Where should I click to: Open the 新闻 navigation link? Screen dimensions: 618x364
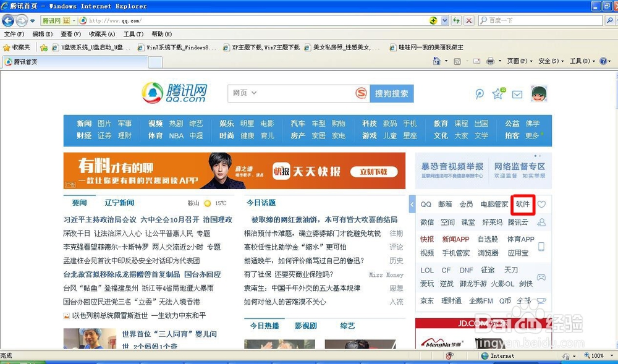(84, 124)
